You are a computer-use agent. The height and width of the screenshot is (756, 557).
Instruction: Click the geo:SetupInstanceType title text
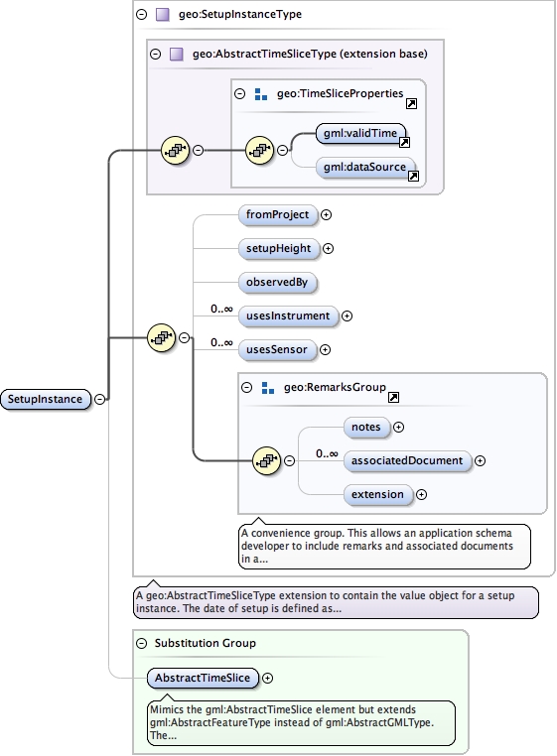pos(240,15)
